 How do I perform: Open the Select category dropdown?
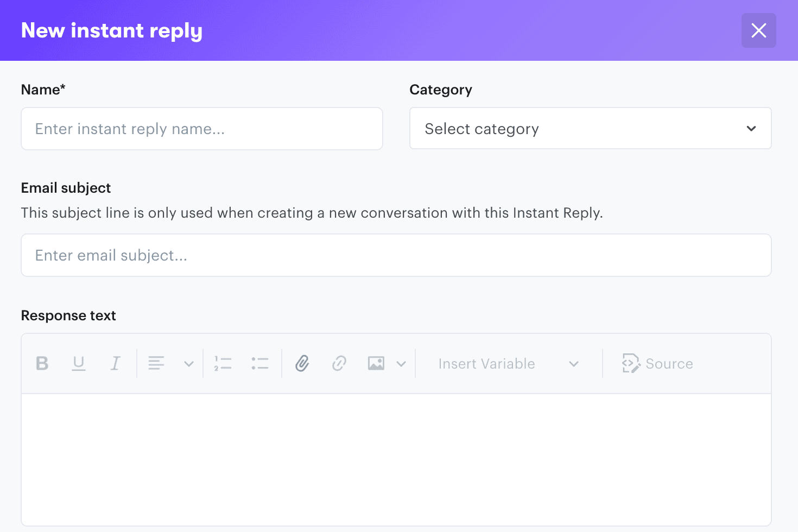[590, 128]
